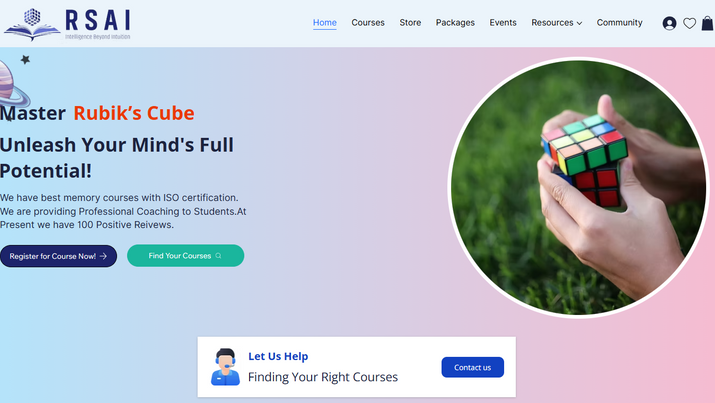Screen dimensions: 715x403
Task: Click the Contact us button
Action: click(x=472, y=367)
